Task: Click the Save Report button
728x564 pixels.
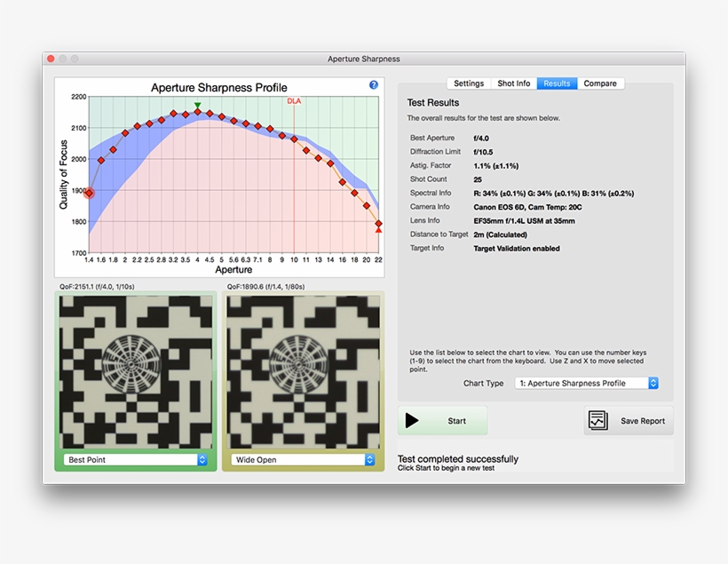Action: [629, 421]
